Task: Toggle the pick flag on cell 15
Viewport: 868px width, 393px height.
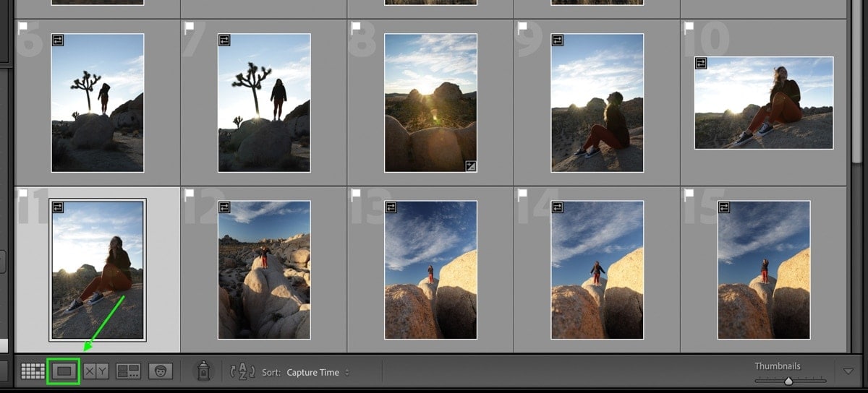Action: [689, 195]
